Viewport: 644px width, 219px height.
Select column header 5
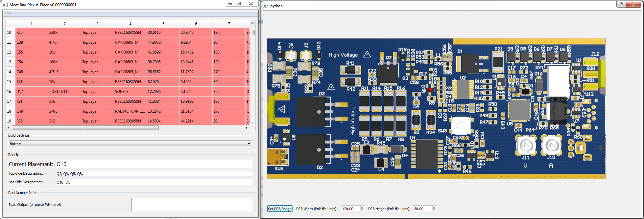tap(163, 24)
